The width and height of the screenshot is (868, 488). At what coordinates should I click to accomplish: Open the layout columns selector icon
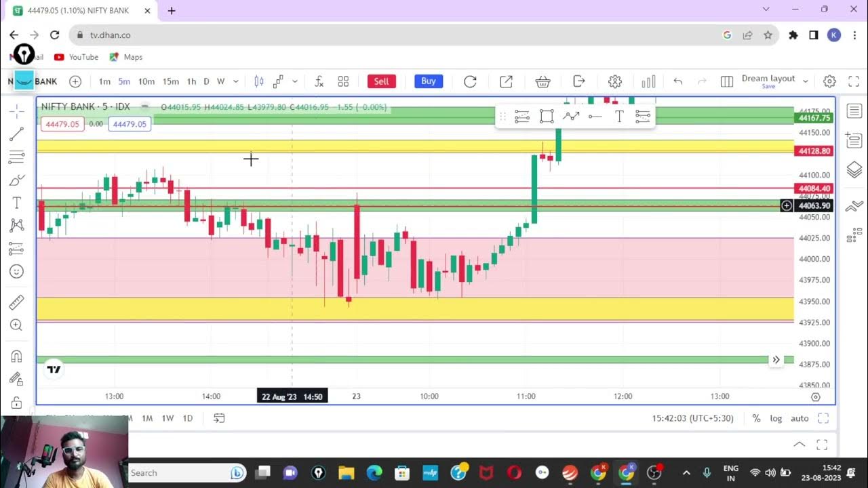727,81
